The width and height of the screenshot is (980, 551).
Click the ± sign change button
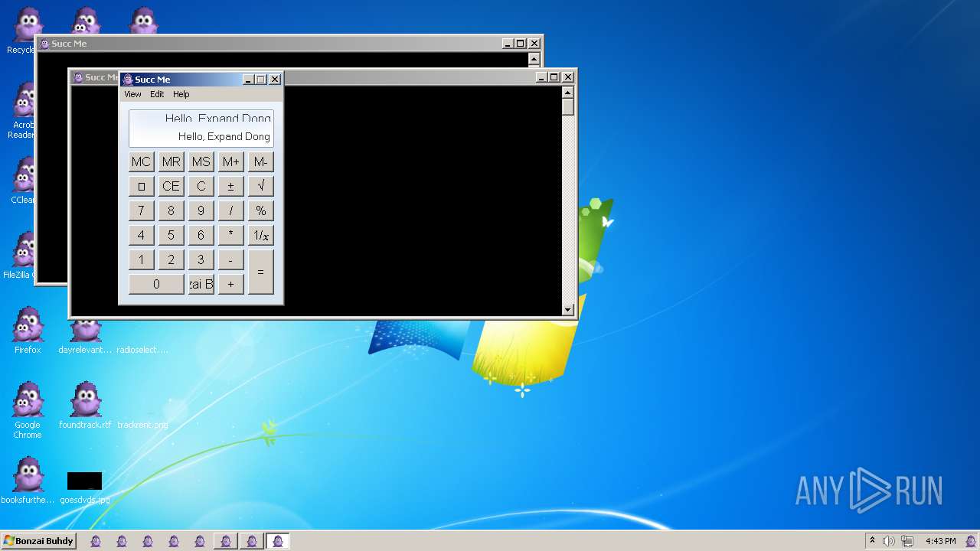pyautogui.click(x=230, y=186)
